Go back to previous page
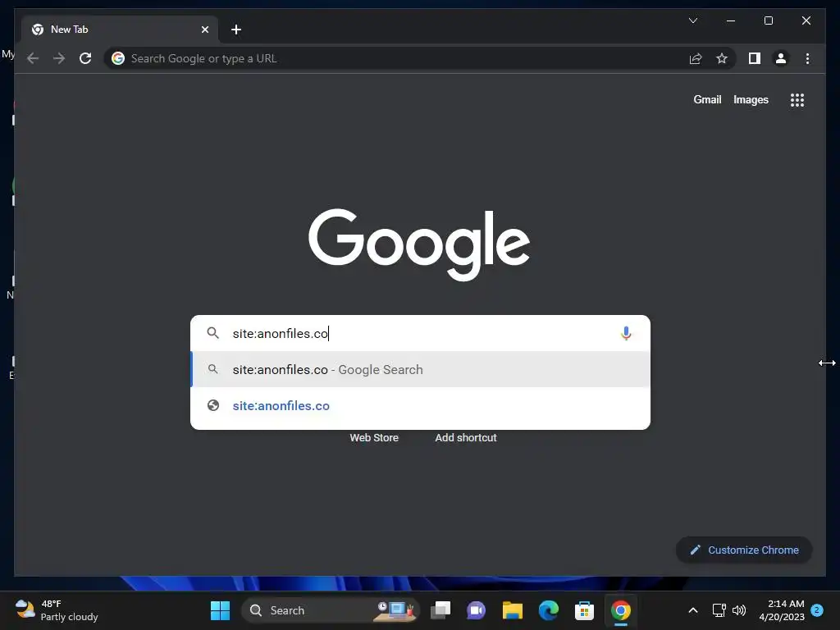Image resolution: width=840 pixels, height=630 pixels. [33, 58]
